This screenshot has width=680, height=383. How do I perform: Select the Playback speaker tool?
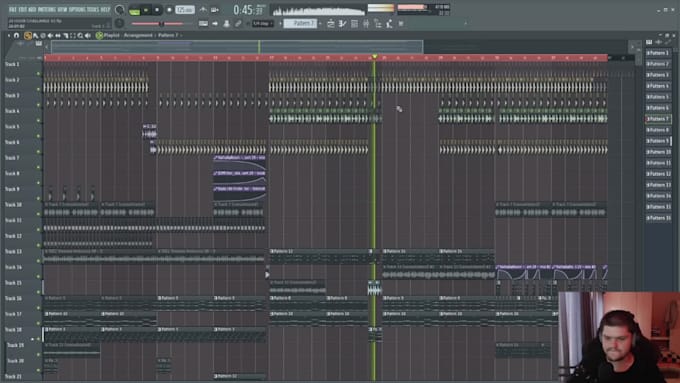tap(88, 36)
